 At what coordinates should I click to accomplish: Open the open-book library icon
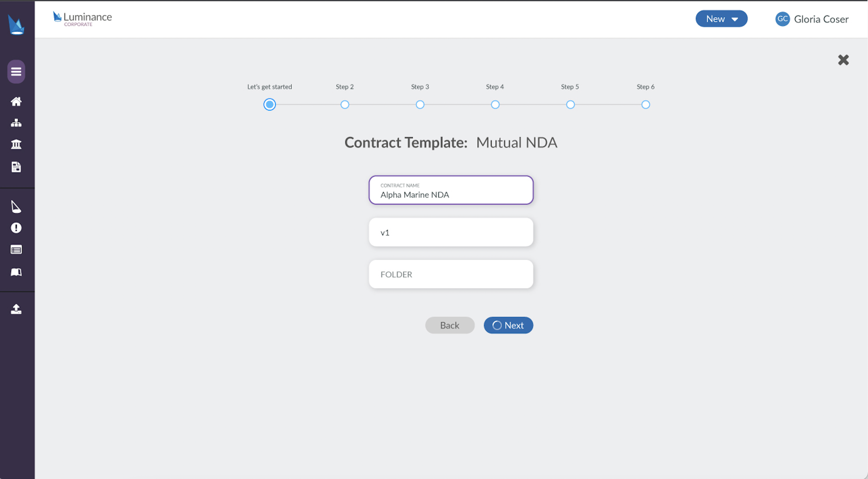pyautogui.click(x=16, y=272)
